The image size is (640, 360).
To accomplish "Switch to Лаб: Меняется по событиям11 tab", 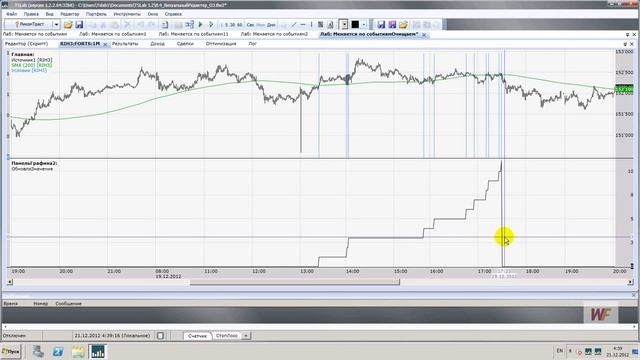I will [x=193, y=34].
